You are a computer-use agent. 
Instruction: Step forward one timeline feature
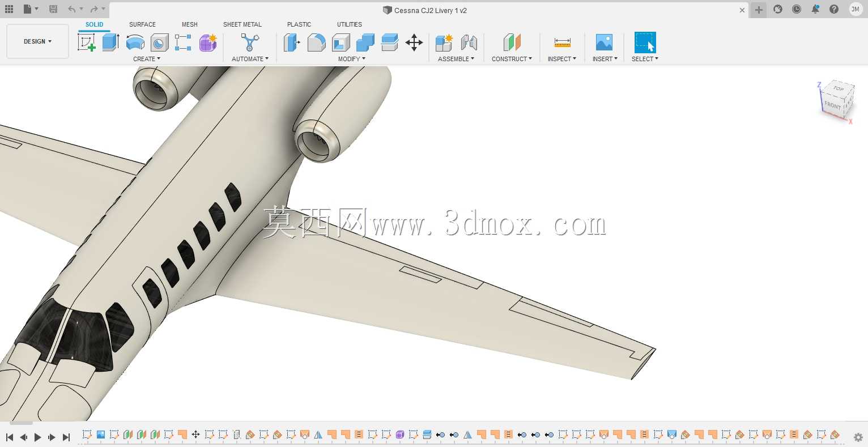52,437
